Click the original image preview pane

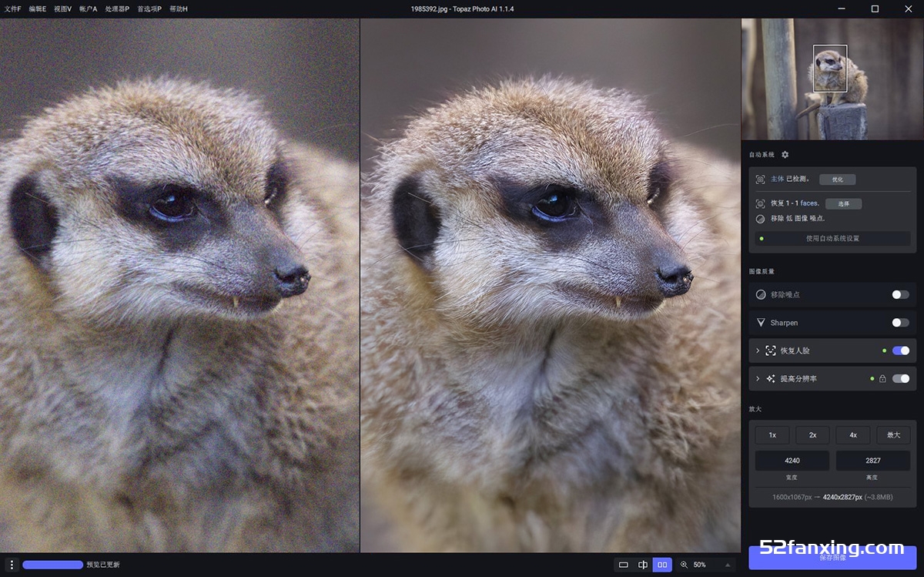(179, 285)
